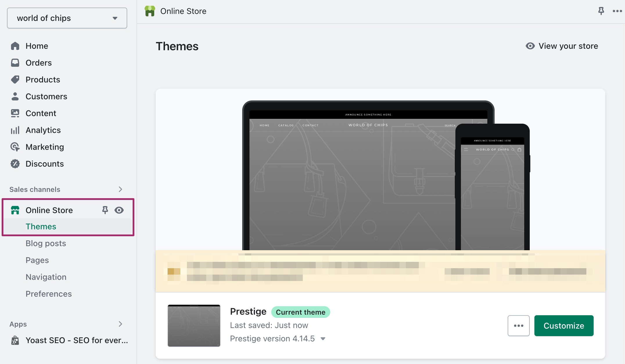Click the View your store link

[562, 46]
